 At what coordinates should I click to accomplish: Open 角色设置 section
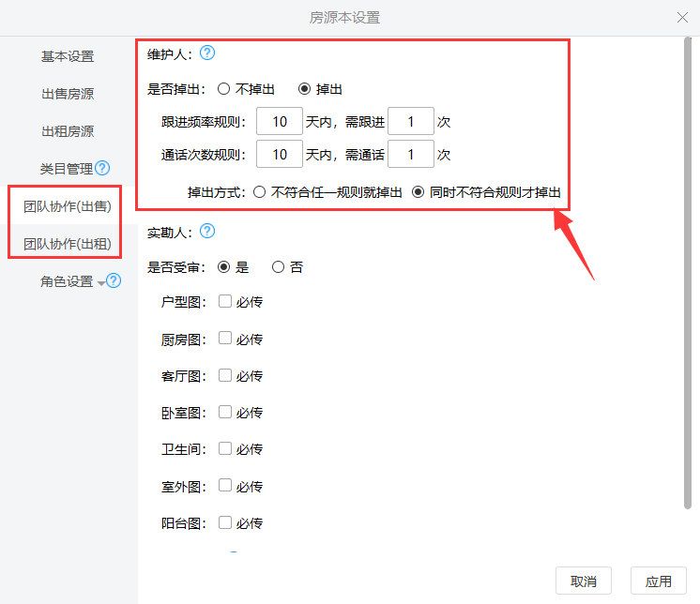67,281
